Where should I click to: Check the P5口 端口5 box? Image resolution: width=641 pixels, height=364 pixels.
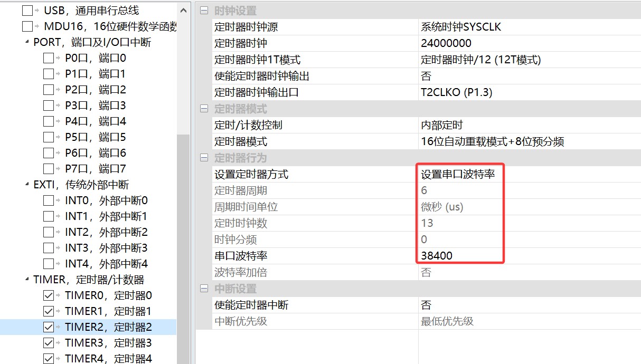click(49, 137)
